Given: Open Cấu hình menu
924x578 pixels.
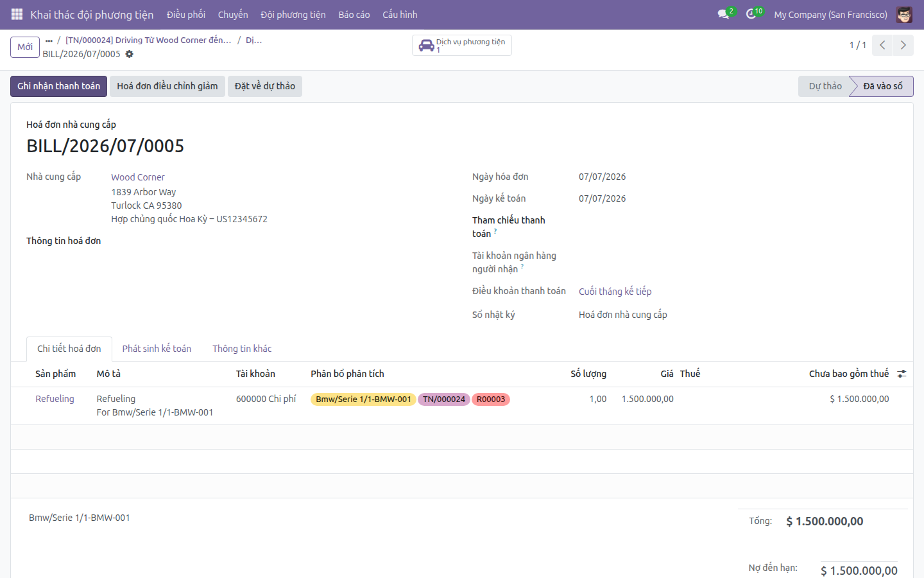Looking at the screenshot, I should (400, 14).
